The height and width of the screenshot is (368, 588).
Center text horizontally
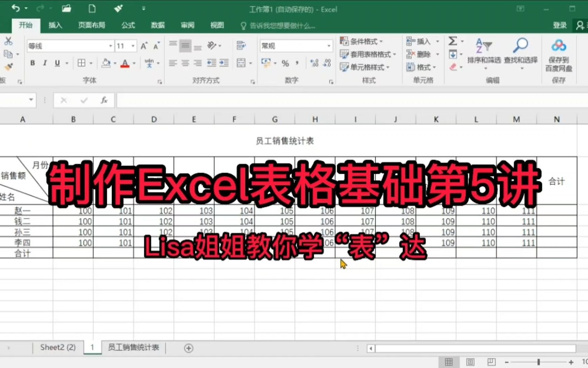click(x=185, y=63)
